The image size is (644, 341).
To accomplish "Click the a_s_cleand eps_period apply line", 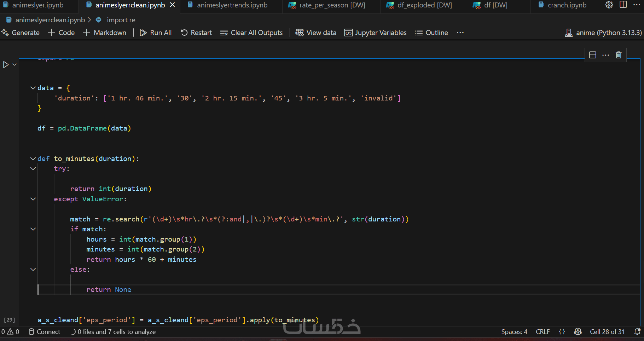I will click(178, 320).
